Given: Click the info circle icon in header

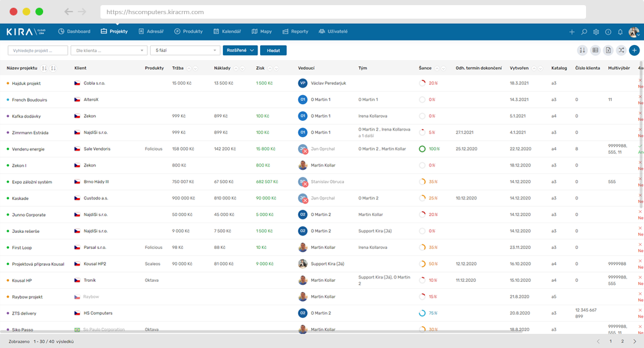Looking at the screenshot, I should (x=608, y=32).
